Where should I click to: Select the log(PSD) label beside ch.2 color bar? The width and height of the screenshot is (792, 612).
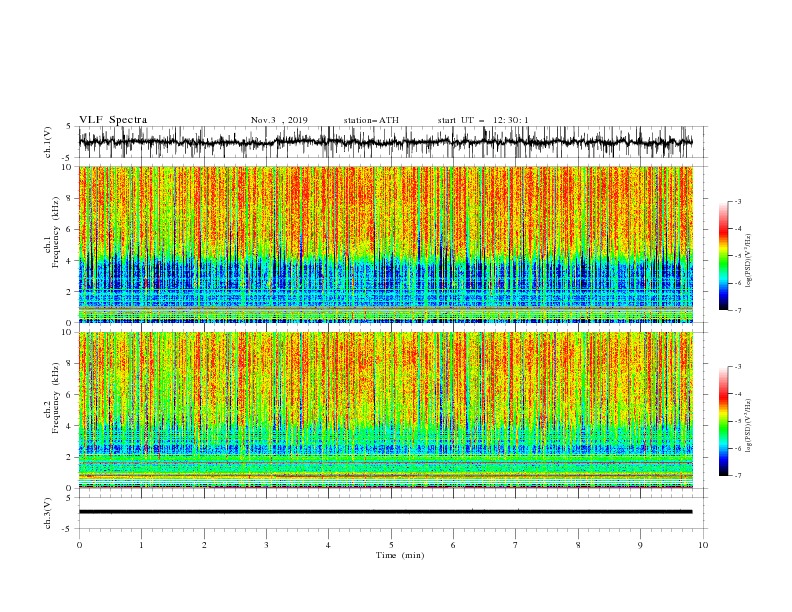[x=748, y=426]
